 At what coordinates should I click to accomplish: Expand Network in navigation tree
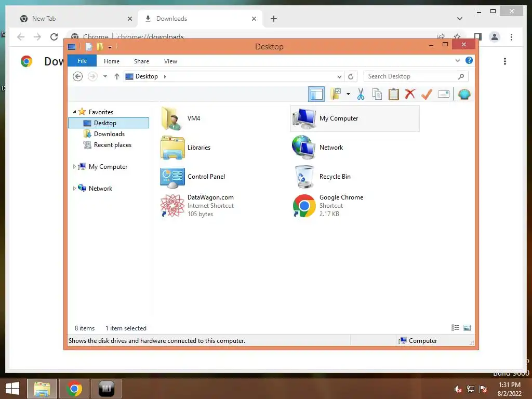tap(74, 188)
